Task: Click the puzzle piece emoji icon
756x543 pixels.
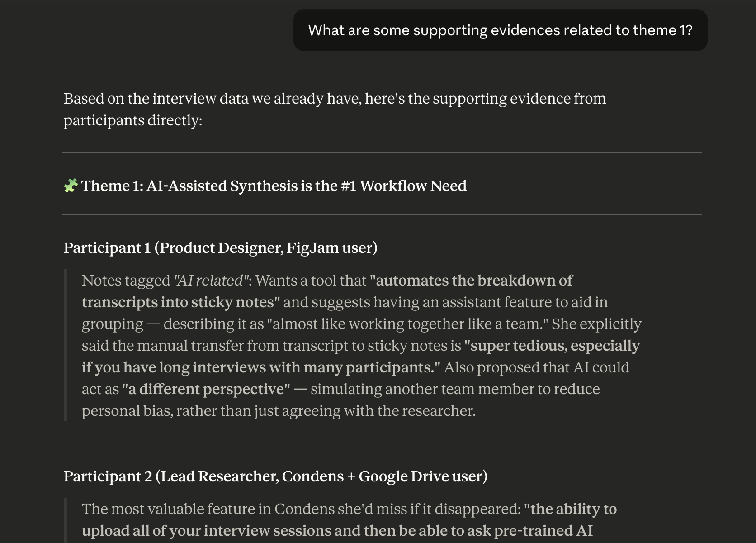Action: pos(71,186)
